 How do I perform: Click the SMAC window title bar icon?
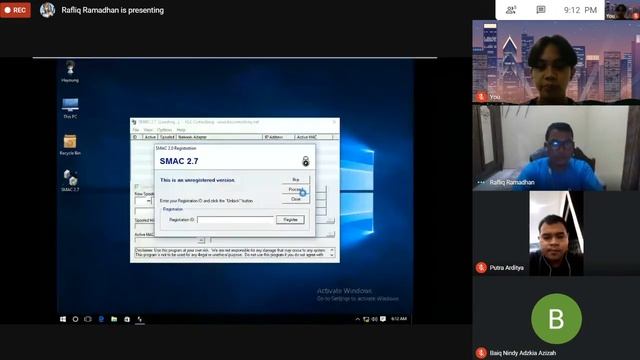(133, 122)
